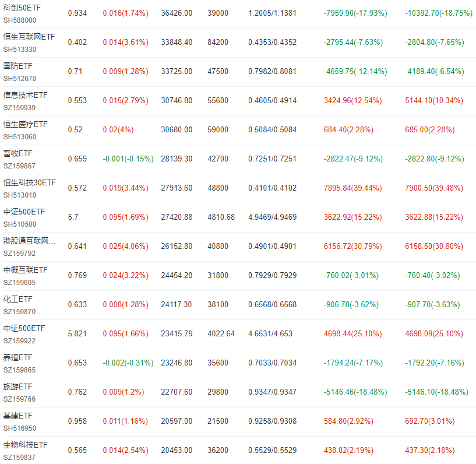Select the cost value 0.7982/0.8081
The width and height of the screenshot is (476, 464).
coord(272,71)
